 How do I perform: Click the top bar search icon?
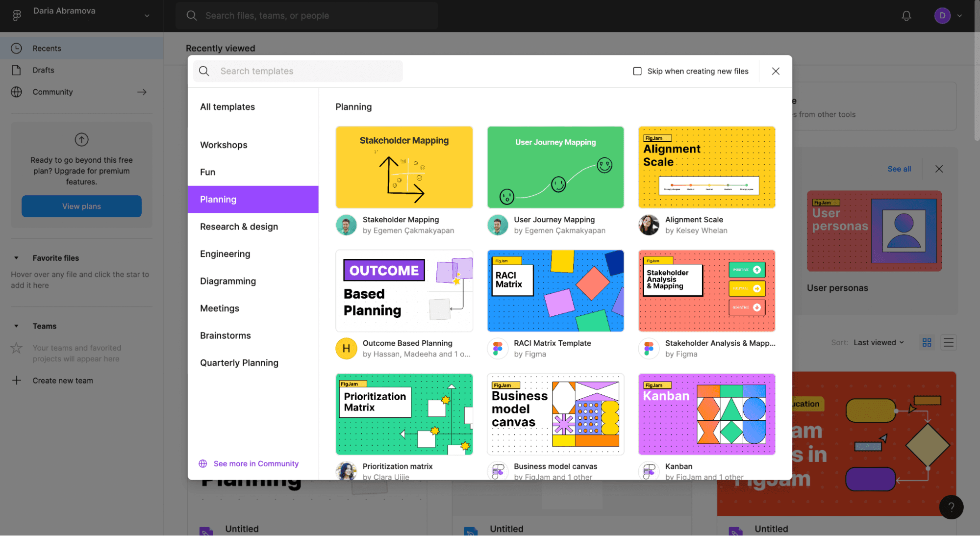192,16
